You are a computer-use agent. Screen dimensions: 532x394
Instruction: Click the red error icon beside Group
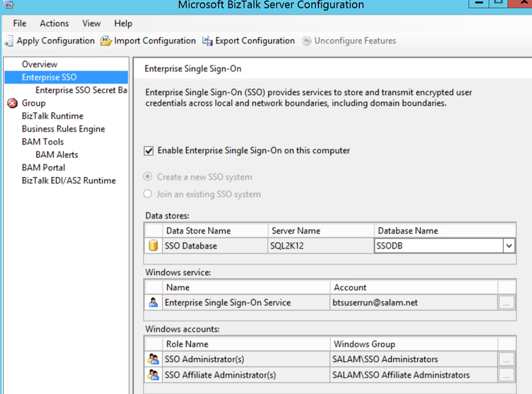pyautogui.click(x=12, y=103)
